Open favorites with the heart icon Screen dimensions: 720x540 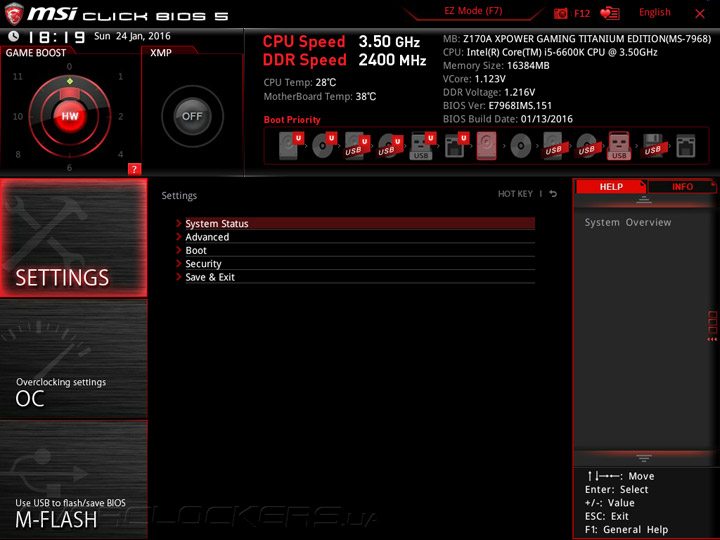click(610, 13)
